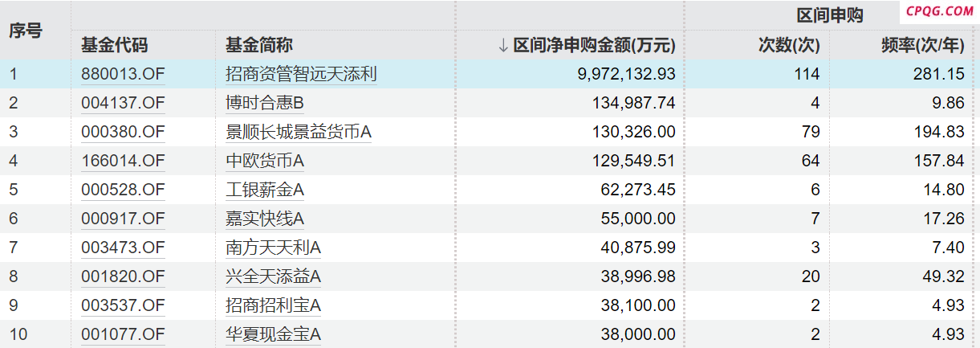Select frequency cell 7.40

(x=949, y=248)
